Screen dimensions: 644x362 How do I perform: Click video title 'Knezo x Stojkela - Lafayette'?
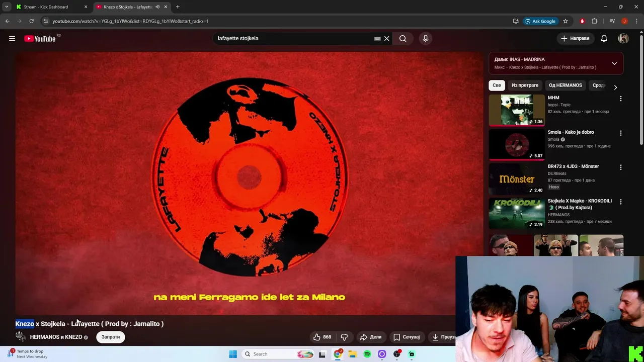tap(89, 324)
